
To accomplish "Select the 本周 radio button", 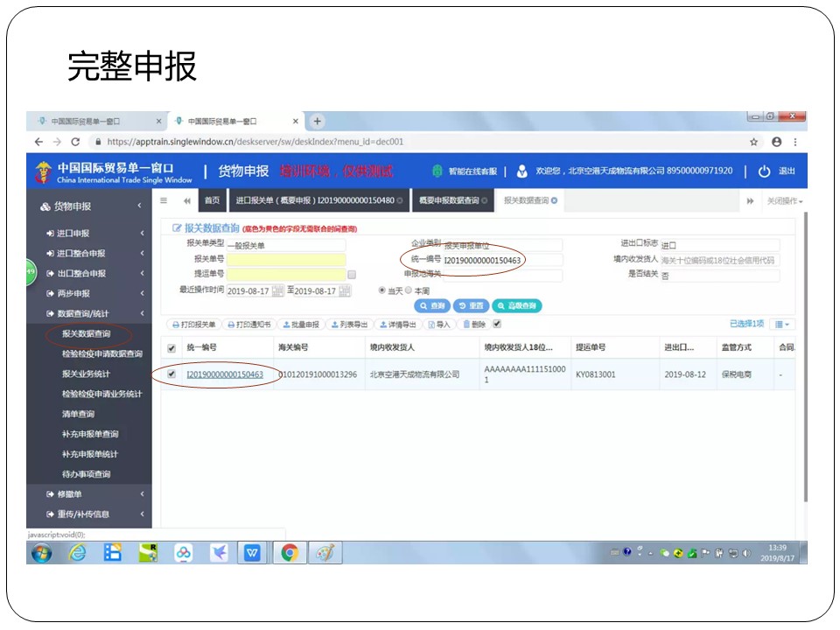I will [409, 290].
